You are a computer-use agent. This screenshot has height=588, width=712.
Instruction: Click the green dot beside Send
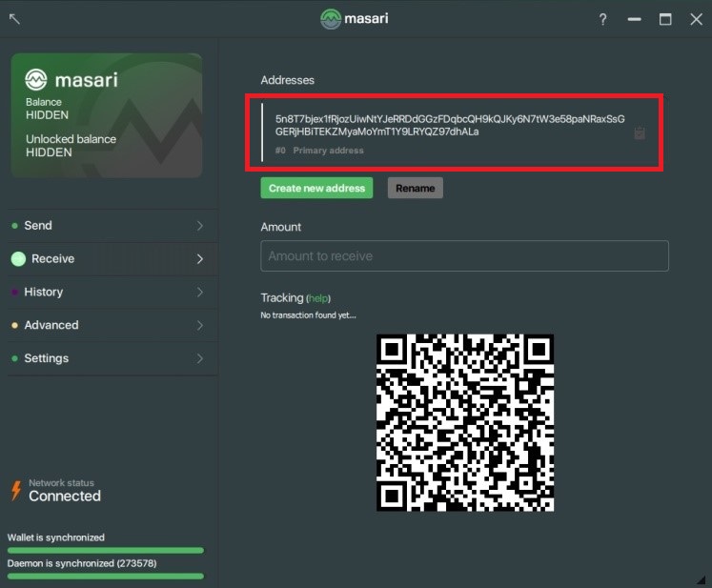coord(14,226)
